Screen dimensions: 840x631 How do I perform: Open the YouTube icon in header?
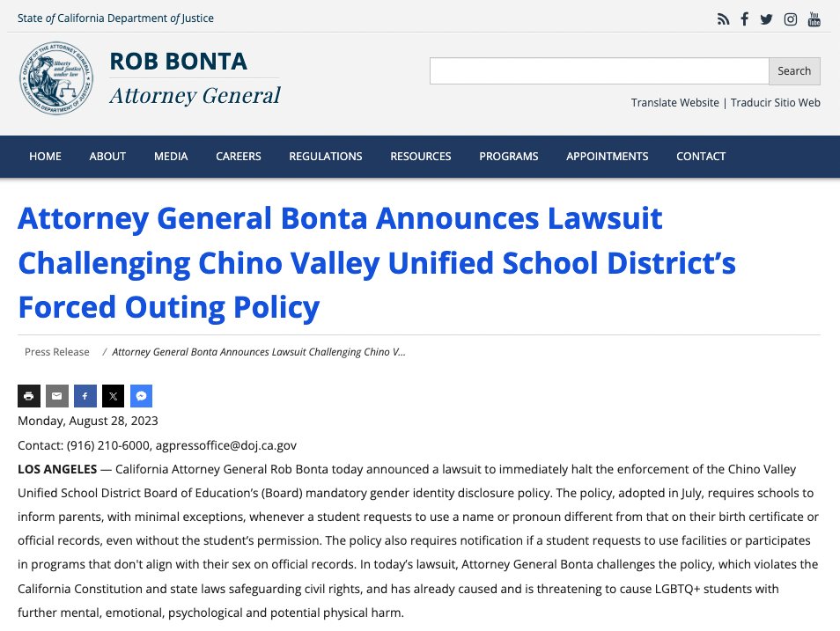tap(814, 19)
